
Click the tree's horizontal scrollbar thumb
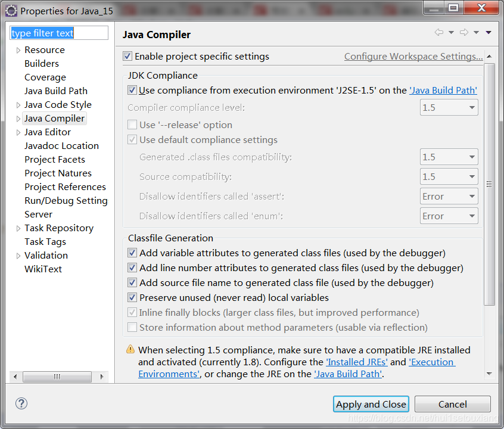coord(57,376)
